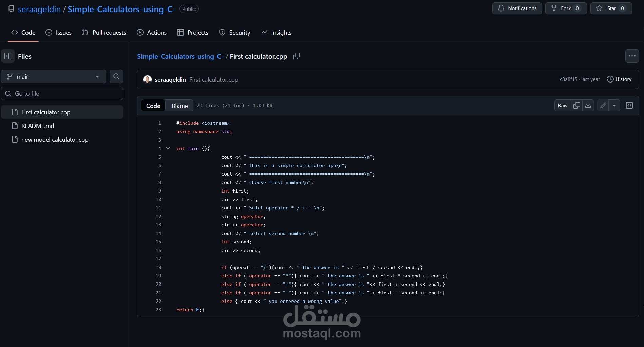Open commit c3a8f15 link
644x347 pixels.
pos(568,79)
